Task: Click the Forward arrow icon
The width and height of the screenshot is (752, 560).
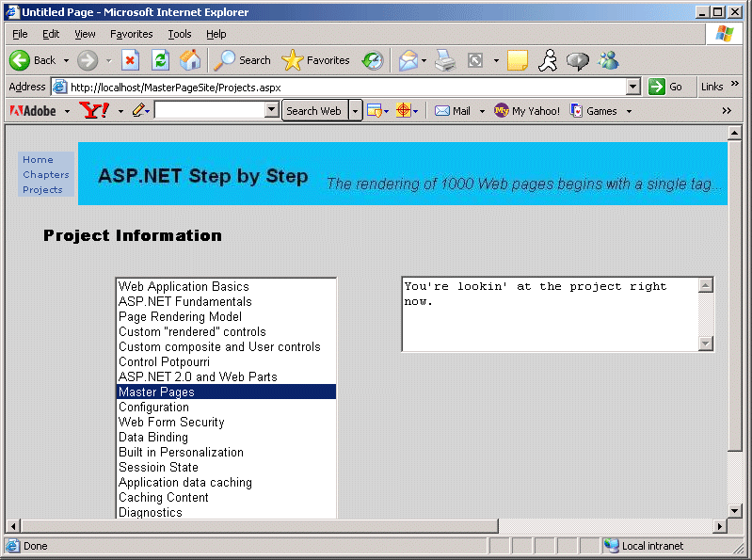Action: tap(88, 60)
